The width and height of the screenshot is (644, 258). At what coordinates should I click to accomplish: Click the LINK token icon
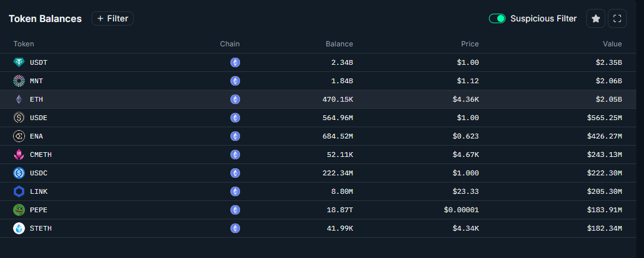(19, 191)
